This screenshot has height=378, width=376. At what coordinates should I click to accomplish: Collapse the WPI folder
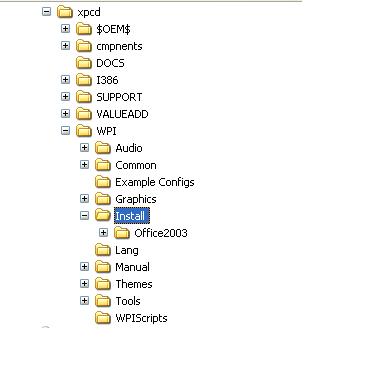66,131
